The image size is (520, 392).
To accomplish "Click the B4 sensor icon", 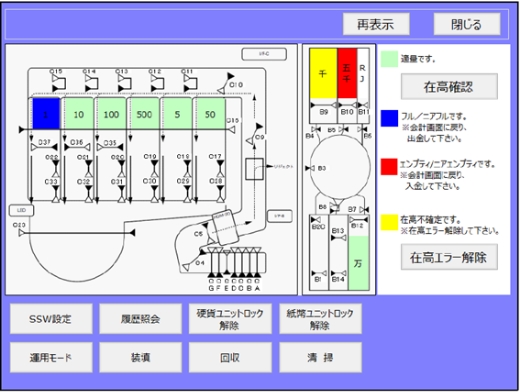I will pyautogui.click(x=316, y=129).
